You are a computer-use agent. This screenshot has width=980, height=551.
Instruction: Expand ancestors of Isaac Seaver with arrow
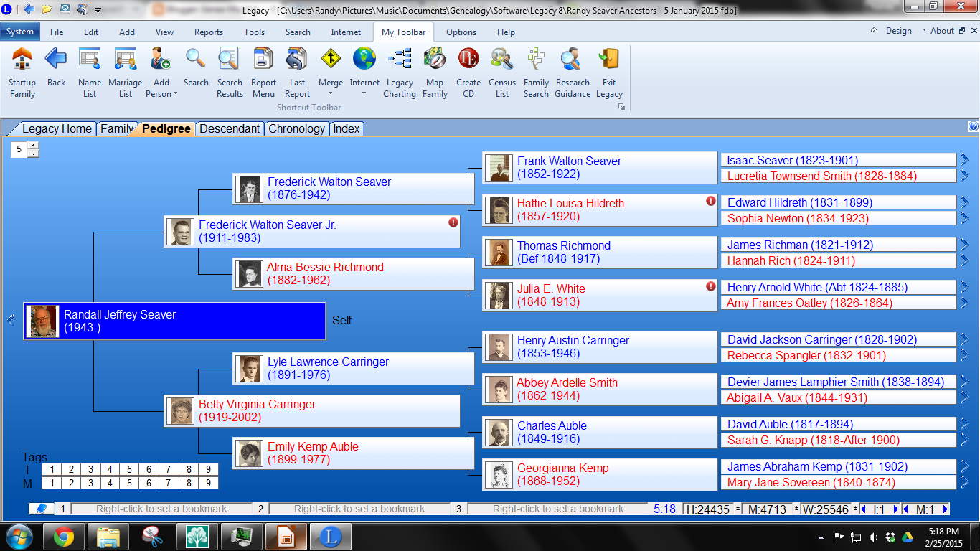point(965,159)
